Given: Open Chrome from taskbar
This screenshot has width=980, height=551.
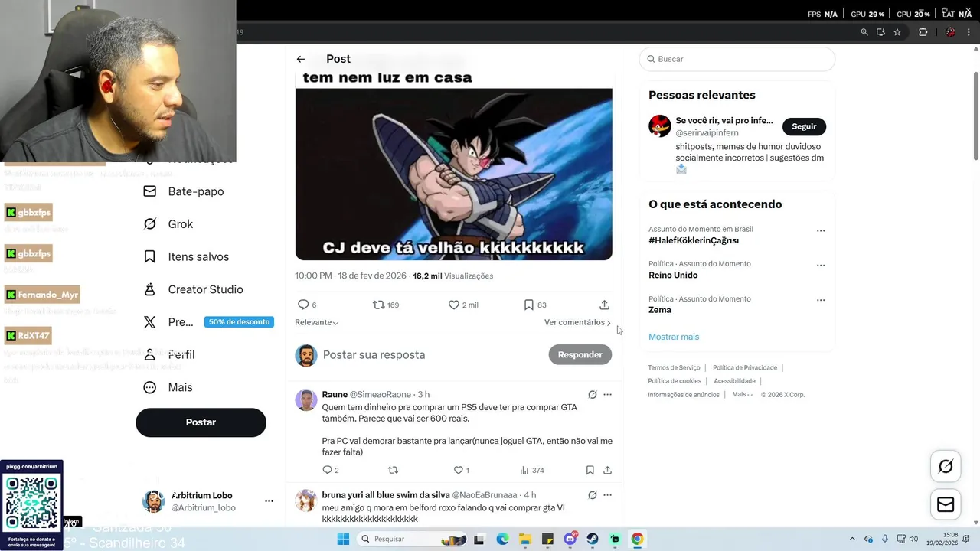Looking at the screenshot, I should click(x=637, y=539).
